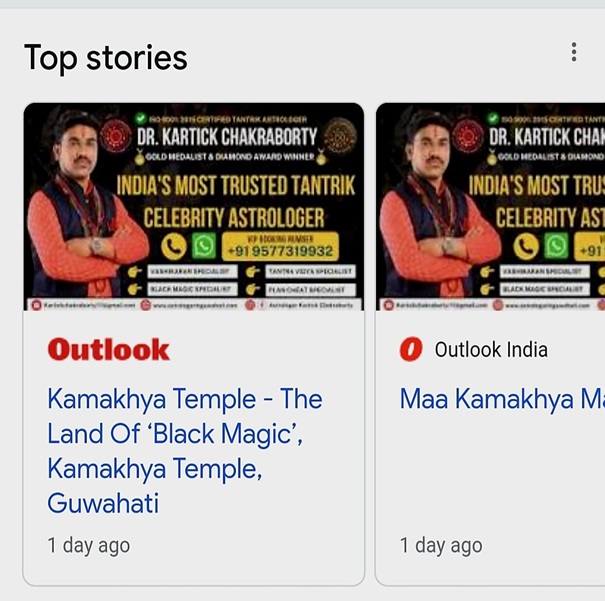Click '1 day ago' under the second story

point(441,545)
